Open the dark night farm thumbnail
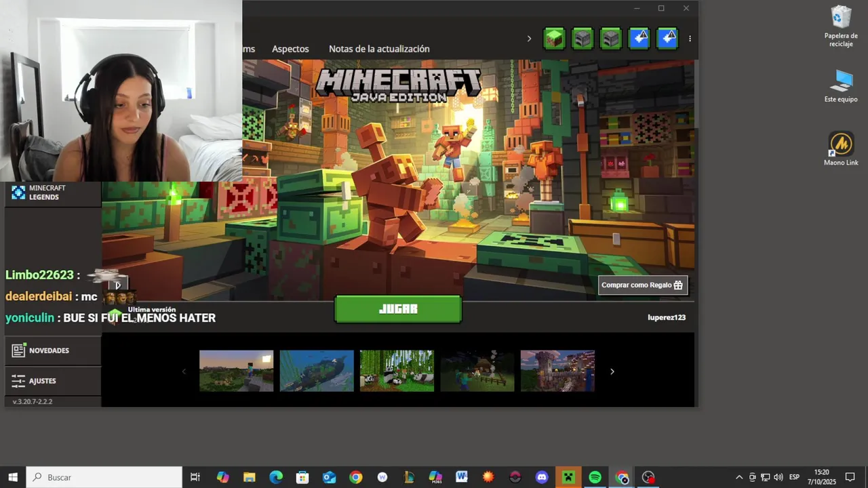Viewport: 868px width, 488px height. pyautogui.click(x=477, y=371)
